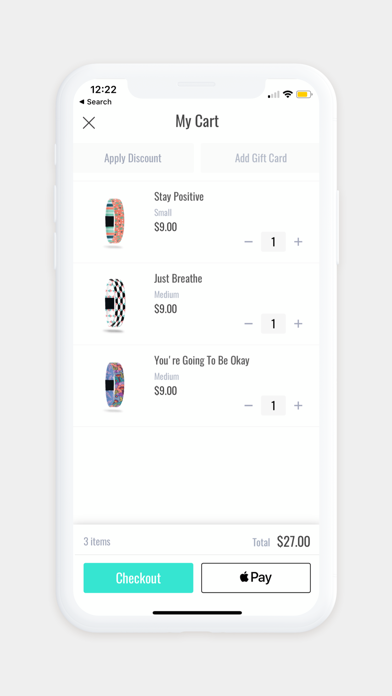Screen dimensions: 392x696
Task: Select the Stay Positive bracelet thumbnail
Action: pos(115,222)
